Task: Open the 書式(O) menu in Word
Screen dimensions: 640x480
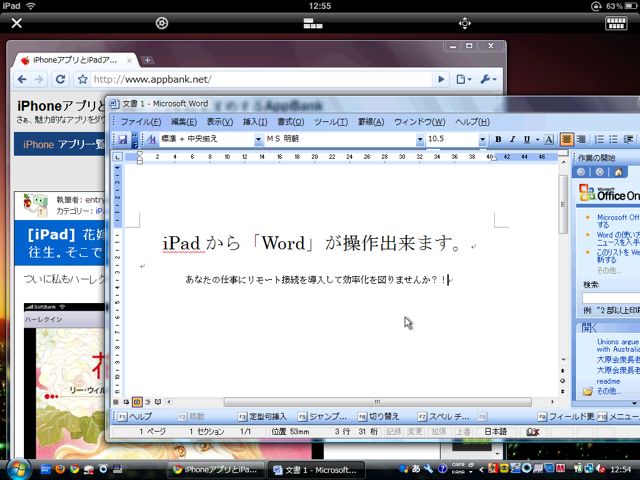Action: coord(291,122)
